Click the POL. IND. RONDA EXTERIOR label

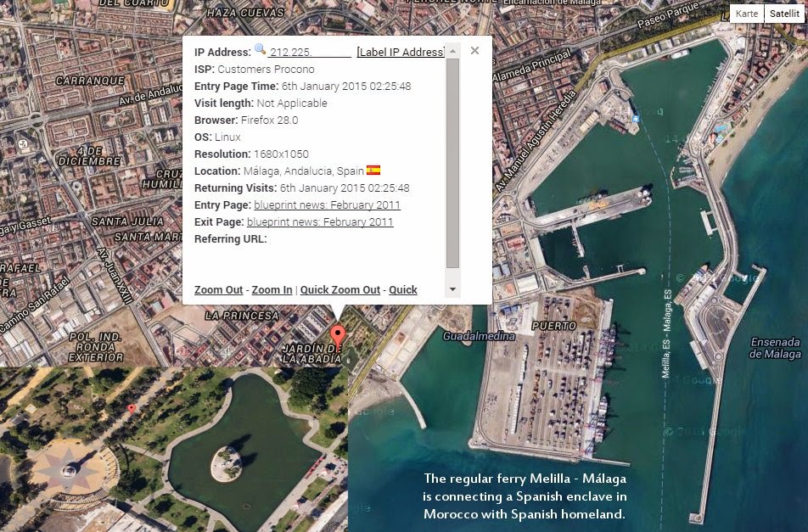coord(96,347)
